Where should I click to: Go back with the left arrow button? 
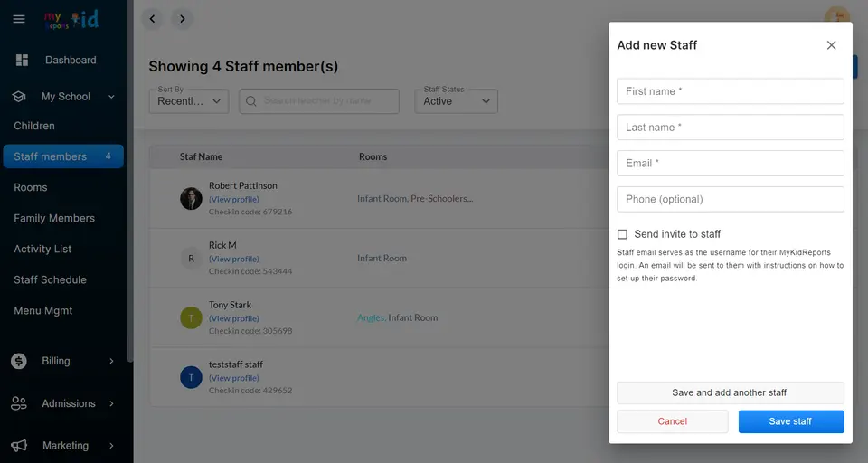152,19
